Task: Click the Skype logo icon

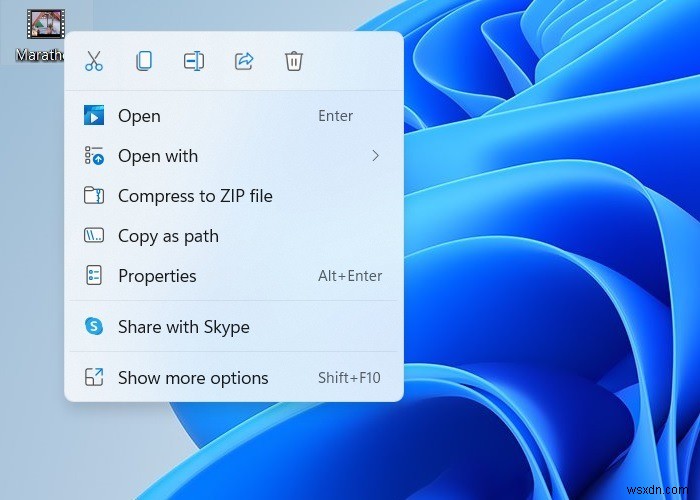Action: pos(94,326)
